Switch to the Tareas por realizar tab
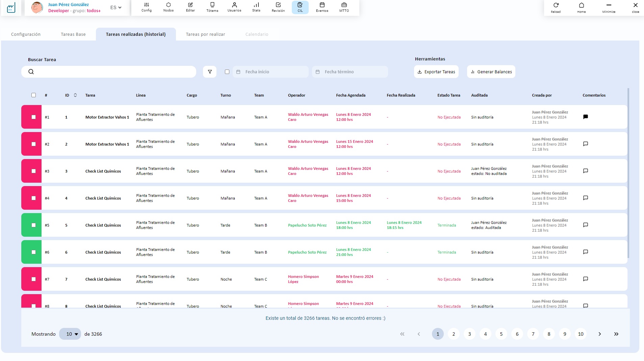 tap(205, 34)
